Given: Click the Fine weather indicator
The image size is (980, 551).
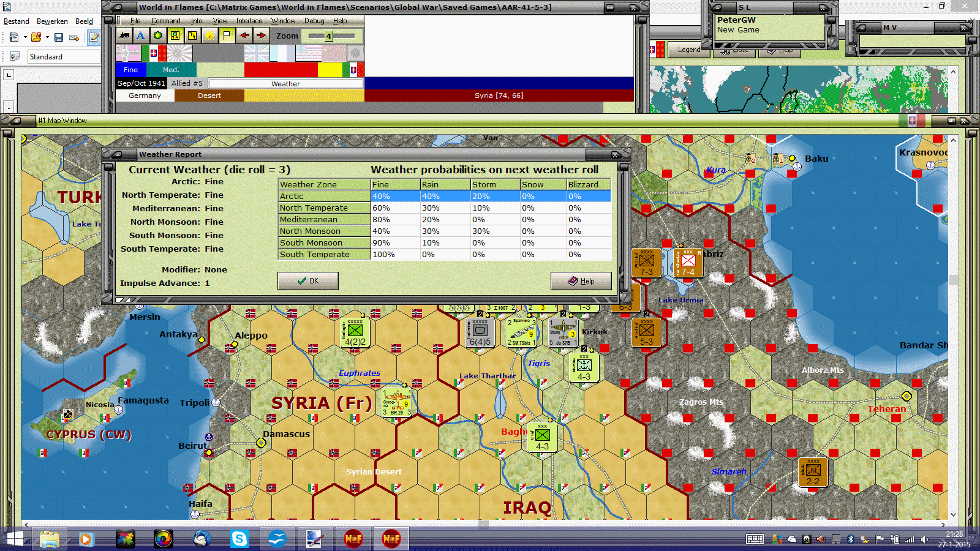Looking at the screenshot, I should tap(131, 70).
